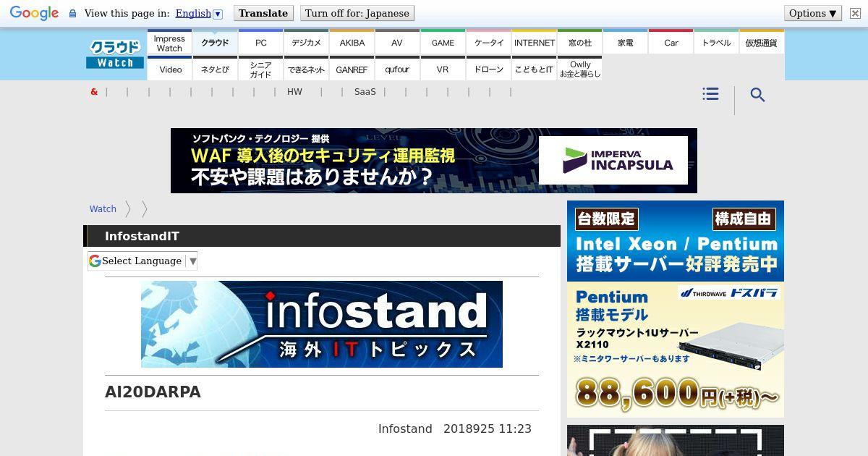Close the Google translate bar
Viewport: 868px width, 456px height.
pos(854,13)
